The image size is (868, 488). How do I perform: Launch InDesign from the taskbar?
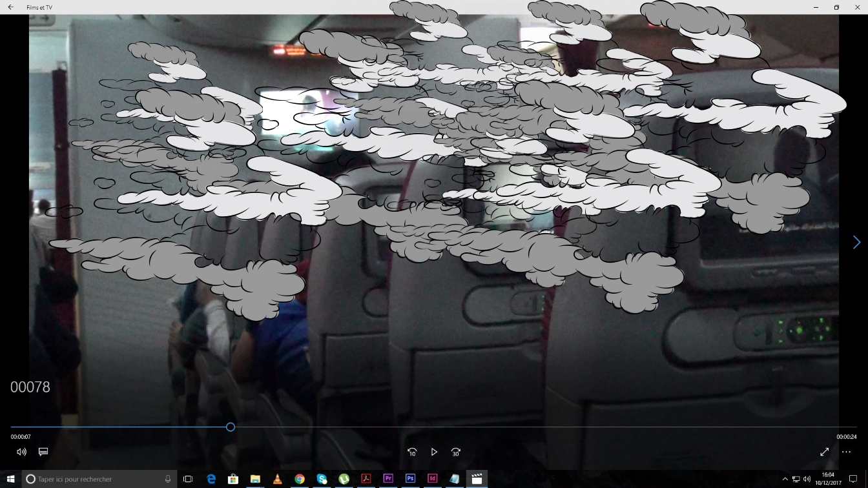(432, 479)
